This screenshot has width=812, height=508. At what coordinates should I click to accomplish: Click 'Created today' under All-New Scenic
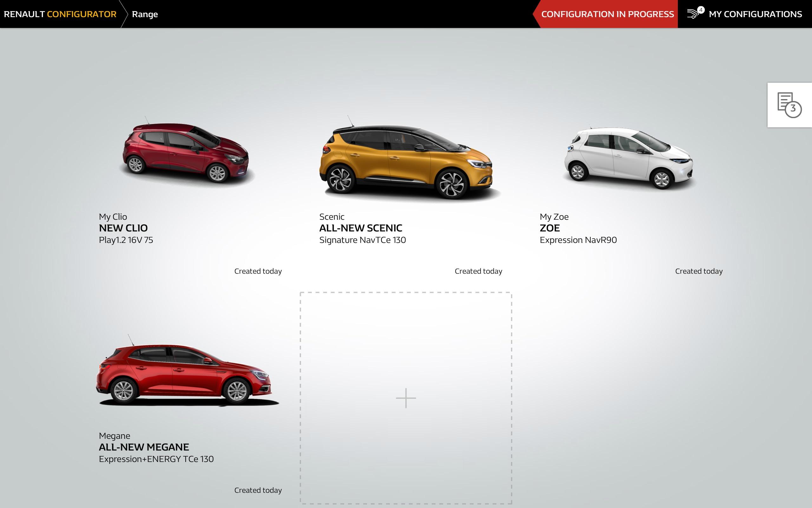(x=478, y=271)
